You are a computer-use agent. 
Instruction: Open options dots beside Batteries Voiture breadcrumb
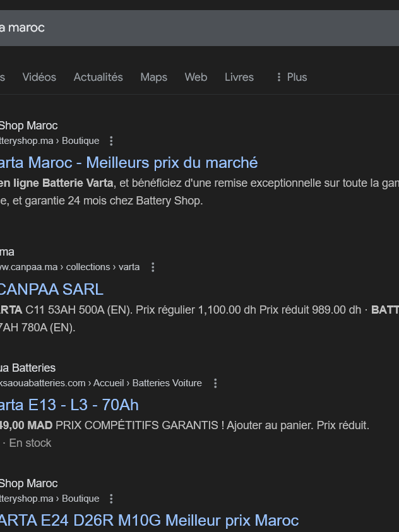click(215, 384)
